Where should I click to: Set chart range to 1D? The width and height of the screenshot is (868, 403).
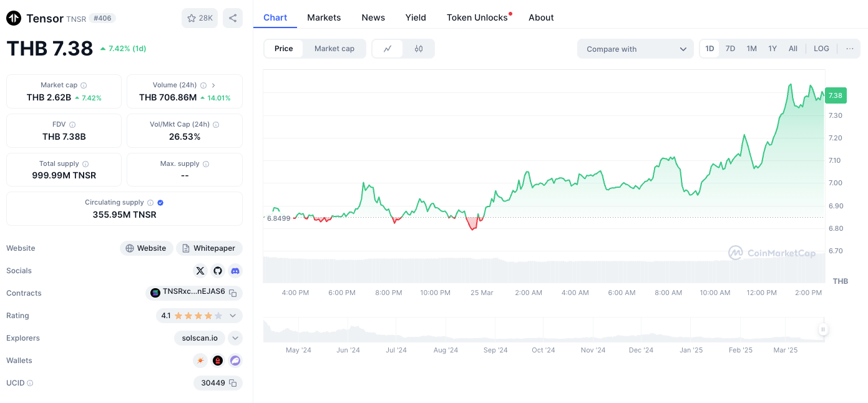[710, 49]
